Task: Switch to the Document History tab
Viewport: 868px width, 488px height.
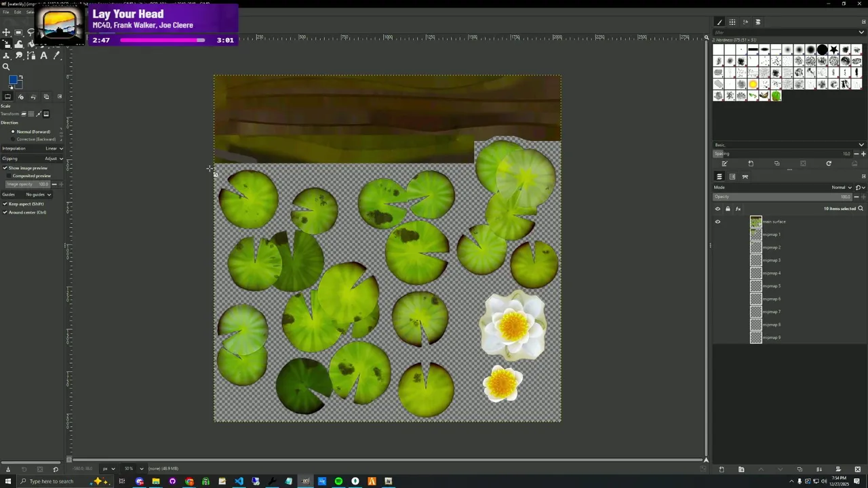Action: (758, 22)
